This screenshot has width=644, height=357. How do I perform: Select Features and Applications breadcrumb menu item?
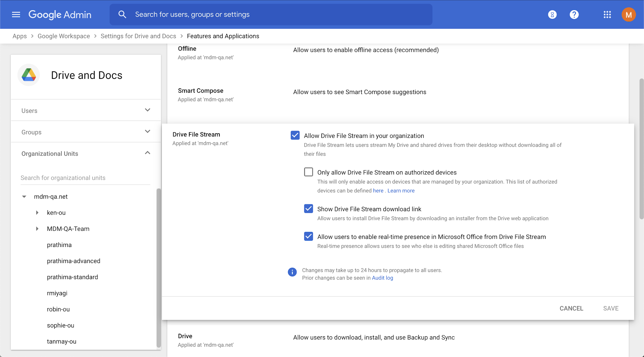[223, 36]
